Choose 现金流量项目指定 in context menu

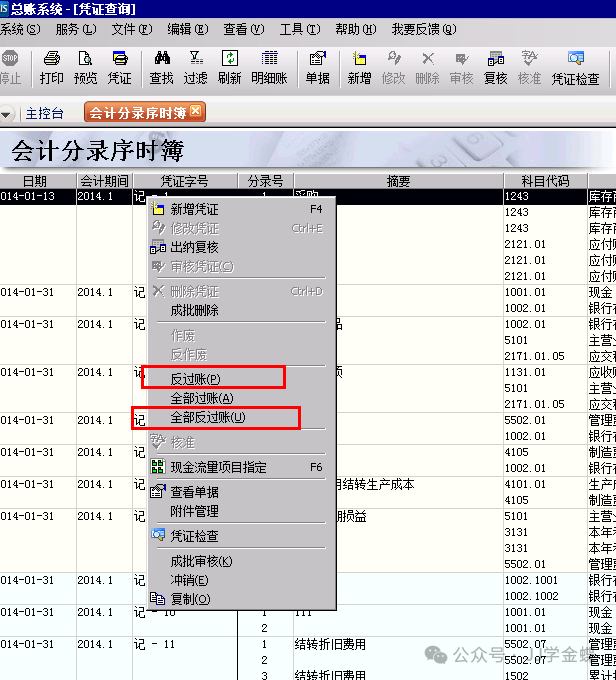[x=218, y=467]
